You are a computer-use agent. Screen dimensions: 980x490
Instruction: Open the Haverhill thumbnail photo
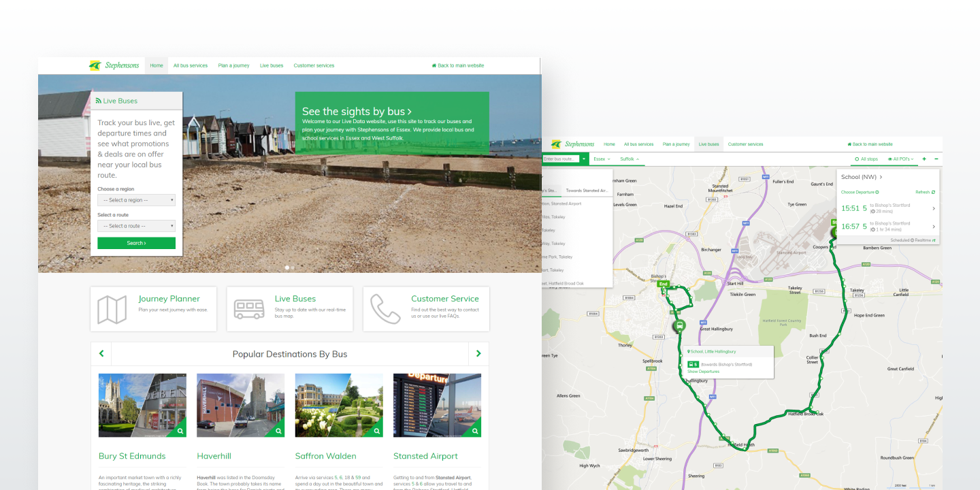coord(241,405)
